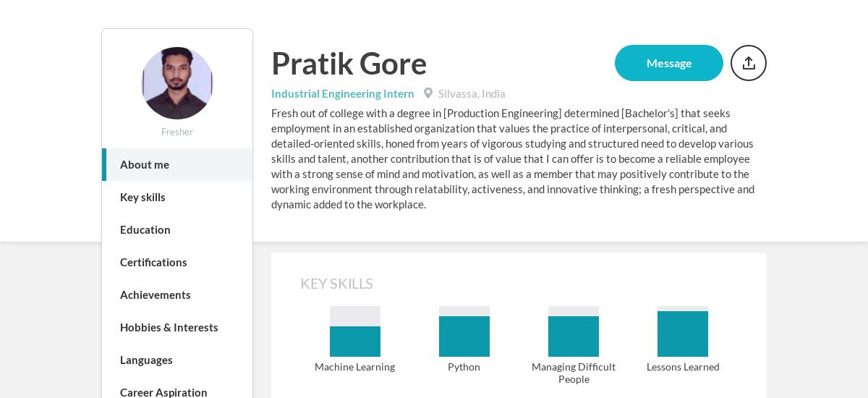This screenshot has width=868, height=398.
Task: Select Certifications in the left navigation
Action: pyautogui.click(x=177, y=262)
